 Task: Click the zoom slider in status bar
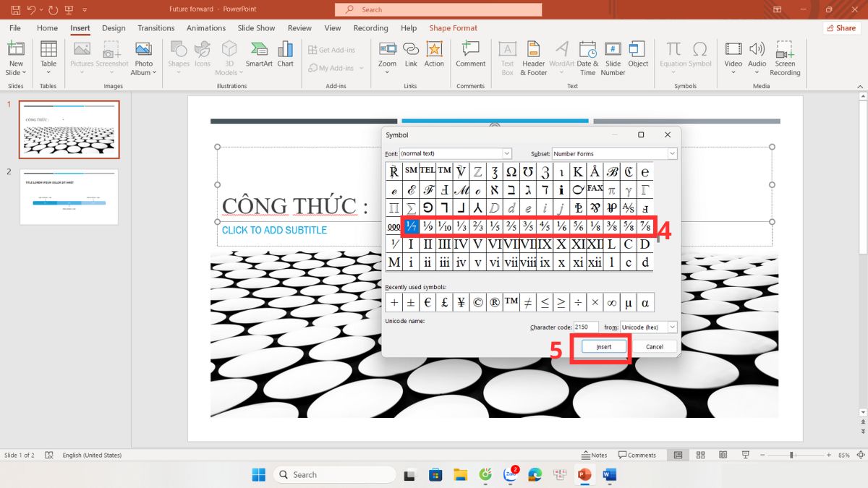tap(791, 455)
